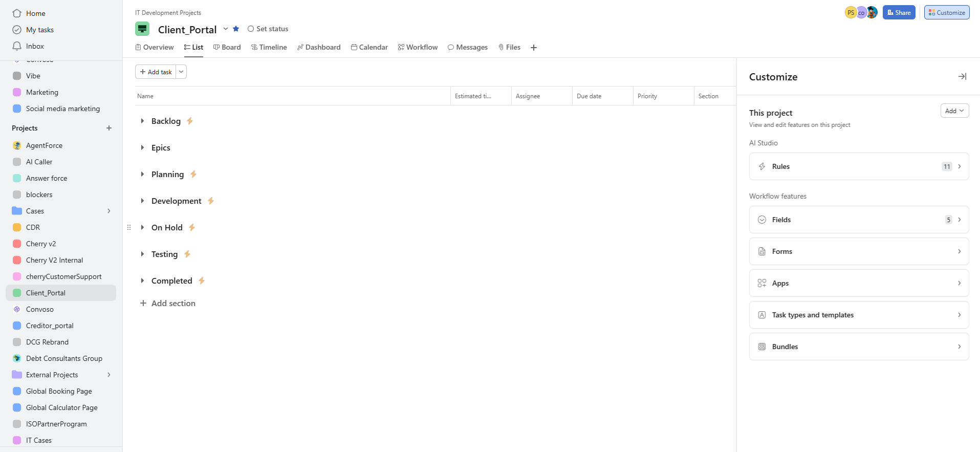
Task: Close the Customize panel with arrow icon
Action: [x=962, y=76]
